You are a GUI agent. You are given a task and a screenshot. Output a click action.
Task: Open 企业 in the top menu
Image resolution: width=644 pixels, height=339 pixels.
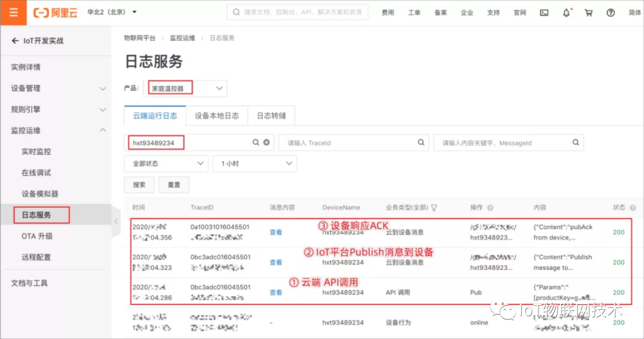coord(467,13)
